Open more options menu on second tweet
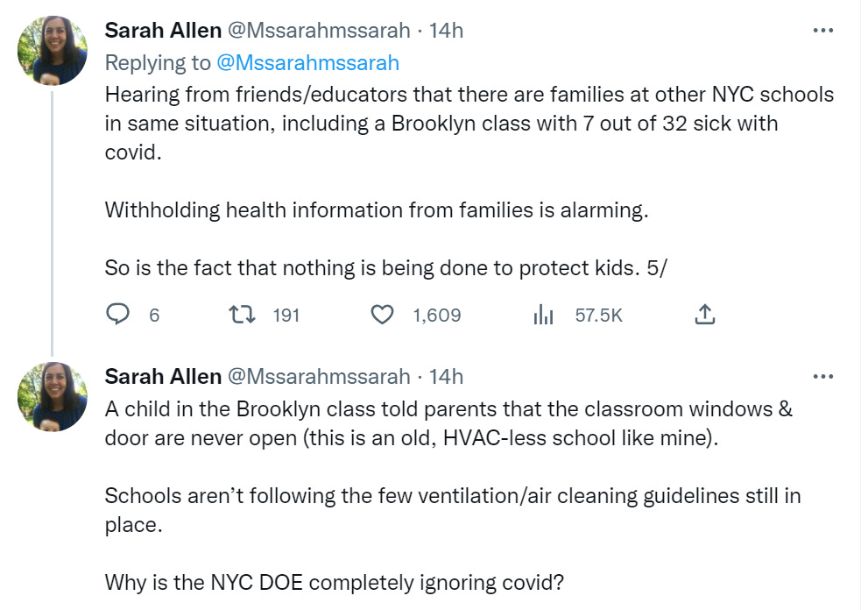This screenshot has width=868, height=610. point(822,377)
